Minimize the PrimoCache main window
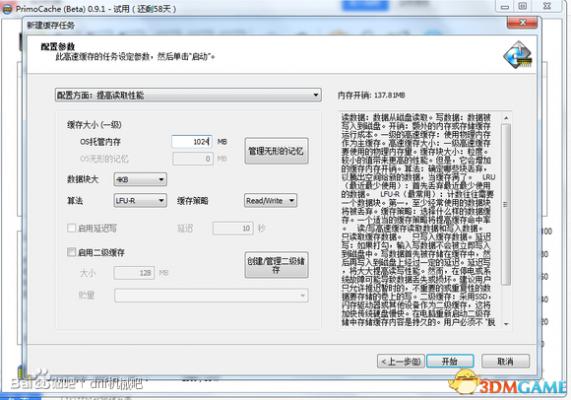Viewport: 571px width, 400px height. coord(504,6)
